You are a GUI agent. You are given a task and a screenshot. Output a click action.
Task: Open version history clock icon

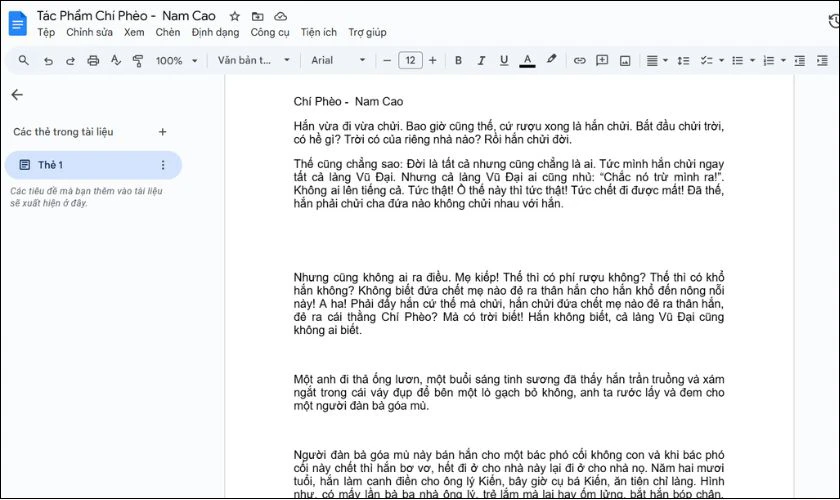(834, 21)
